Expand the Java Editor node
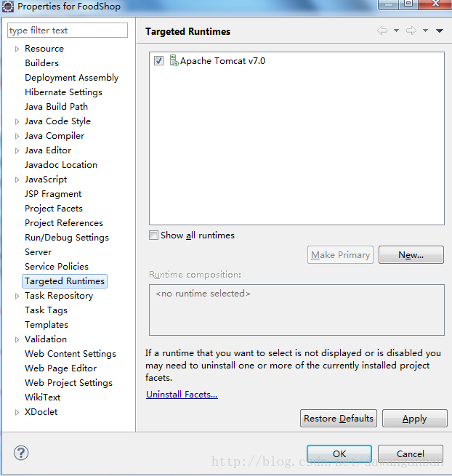The image size is (452, 476). click(x=17, y=151)
